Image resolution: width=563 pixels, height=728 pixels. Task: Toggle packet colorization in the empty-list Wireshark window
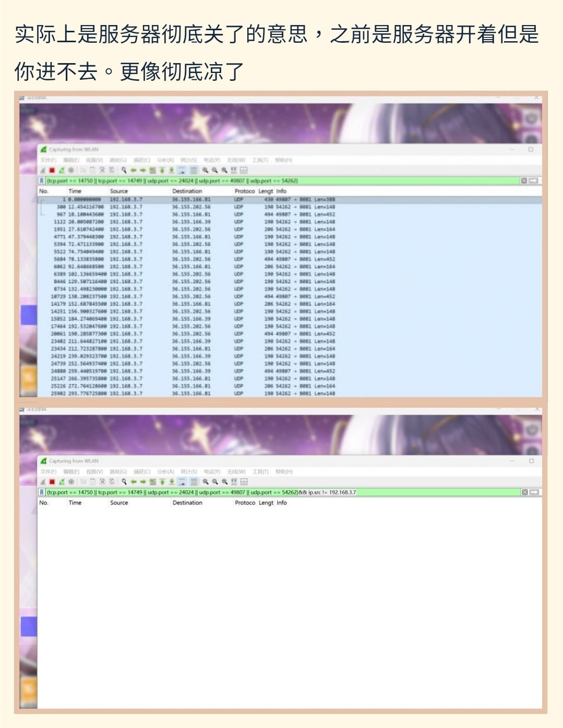point(194,482)
